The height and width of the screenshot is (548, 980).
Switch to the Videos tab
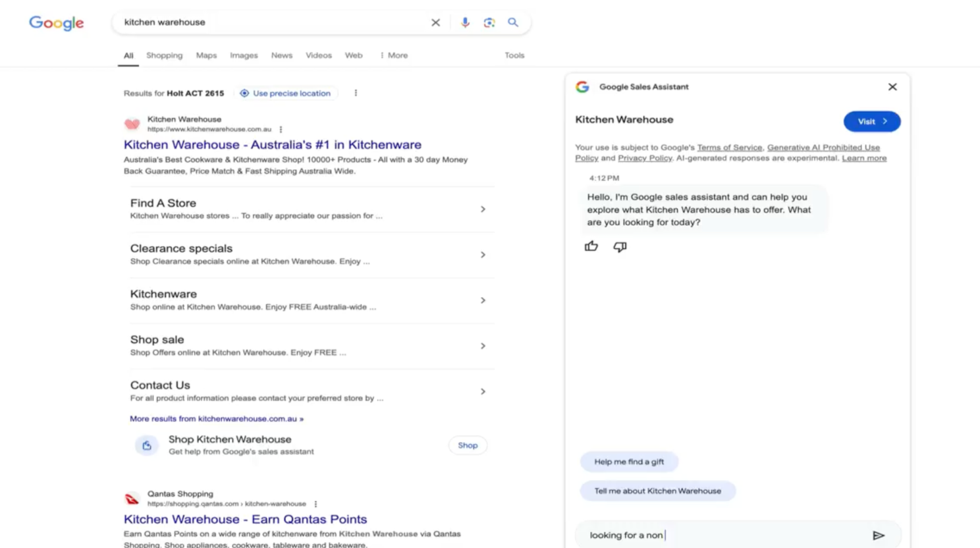pyautogui.click(x=319, y=55)
